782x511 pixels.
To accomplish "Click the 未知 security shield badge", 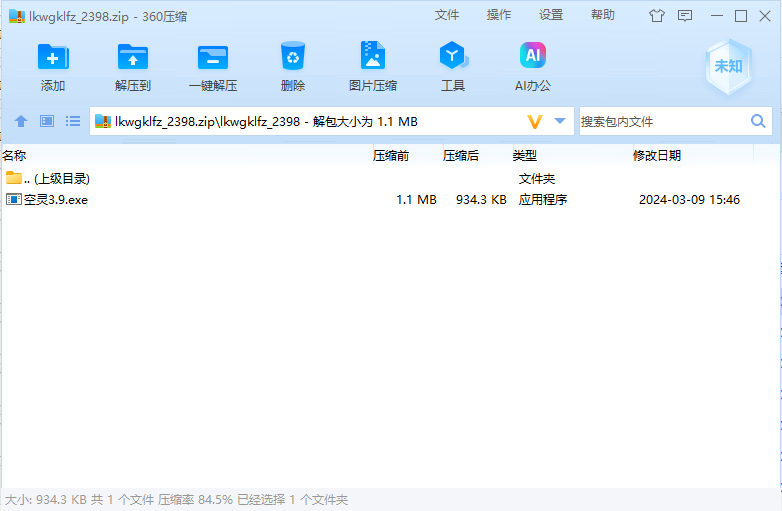I will pyautogui.click(x=728, y=66).
